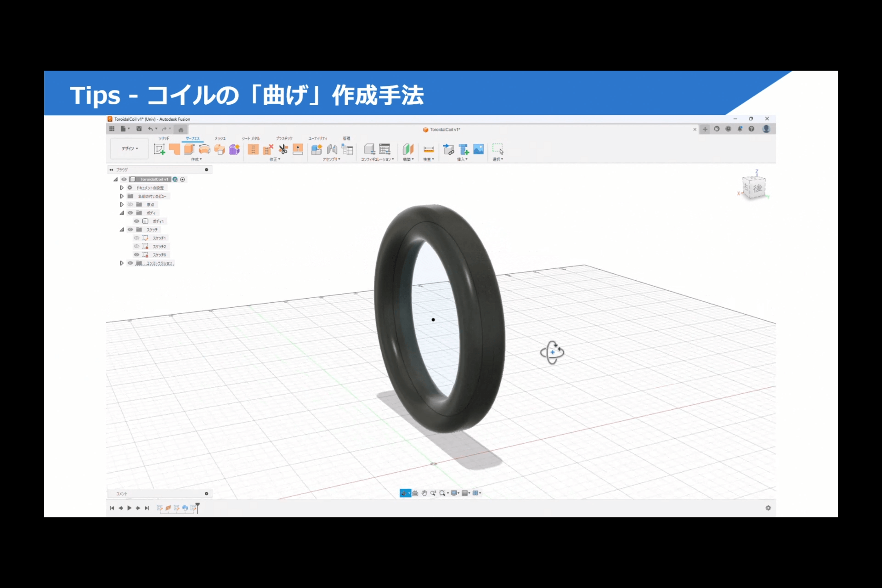Viewport: 882px width, 588px height.
Task: Open the 修正 dropdown menu
Action: coord(275,159)
